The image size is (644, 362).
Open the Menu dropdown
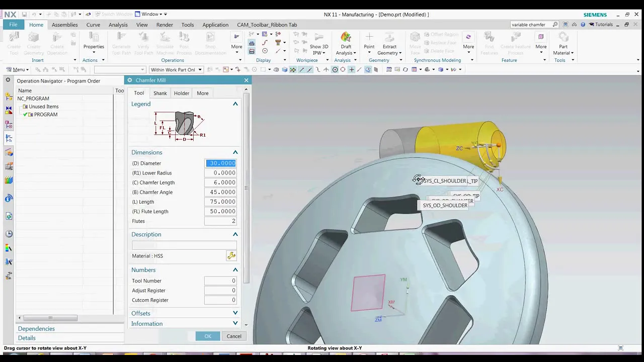[17, 69]
